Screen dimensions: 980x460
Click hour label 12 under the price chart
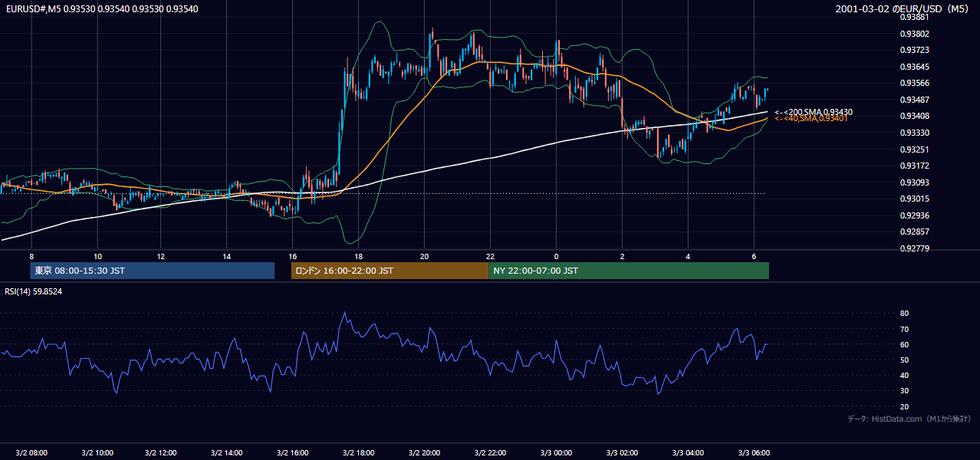[x=161, y=256]
